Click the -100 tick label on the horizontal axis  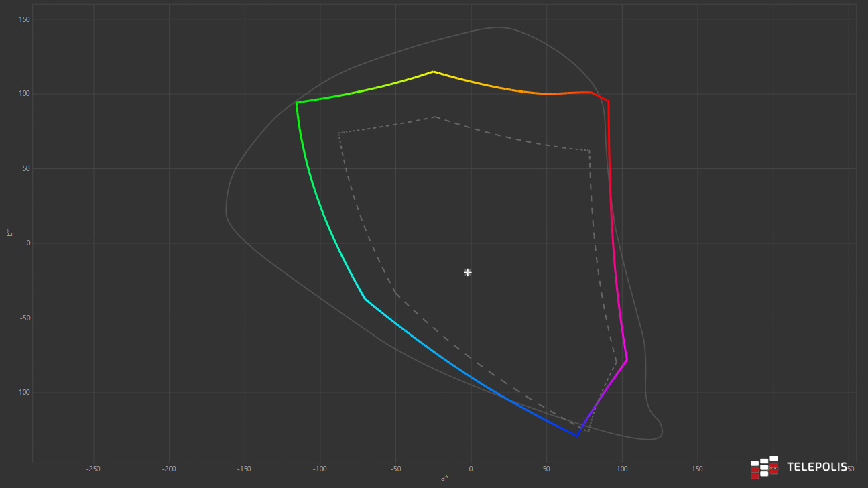tap(320, 469)
